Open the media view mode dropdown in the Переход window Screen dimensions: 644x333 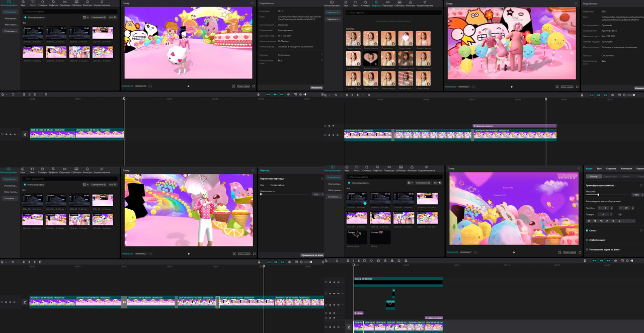86,184
